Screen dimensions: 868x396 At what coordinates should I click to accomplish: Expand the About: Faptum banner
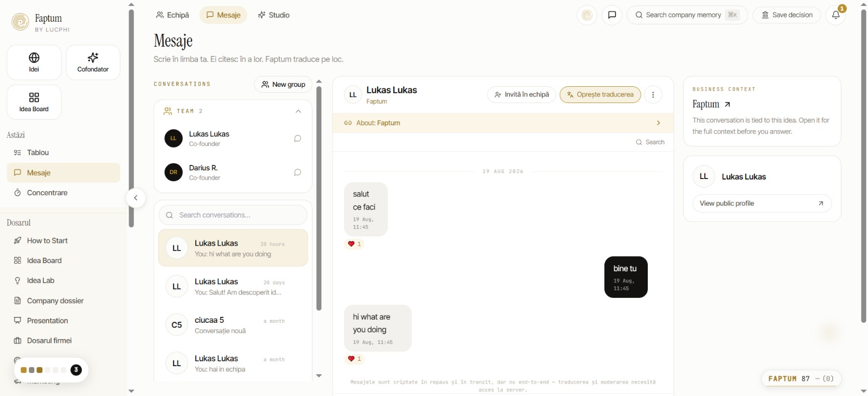[503, 123]
